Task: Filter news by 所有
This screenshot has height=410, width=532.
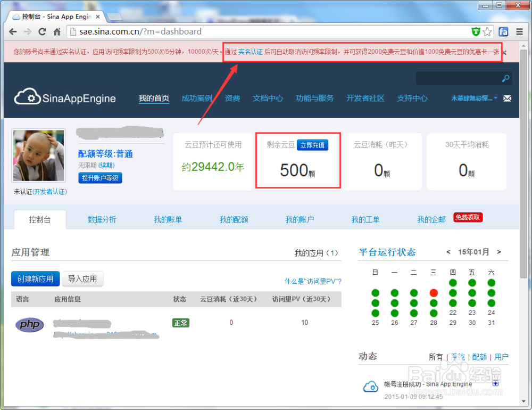Action: pos(436,357)
